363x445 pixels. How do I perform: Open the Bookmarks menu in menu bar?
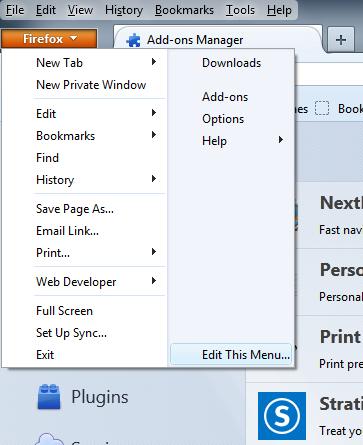pos(184,10)
